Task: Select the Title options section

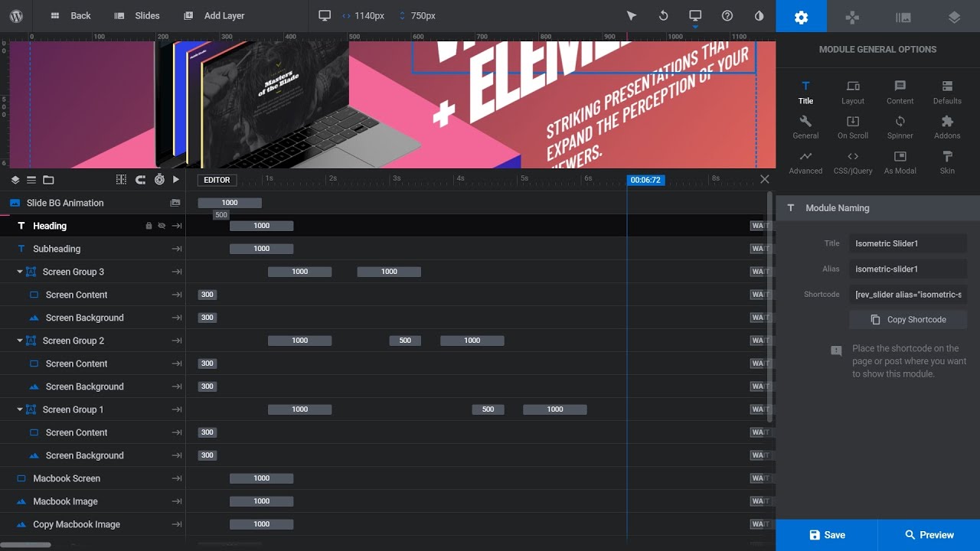Action: (805, 92)
